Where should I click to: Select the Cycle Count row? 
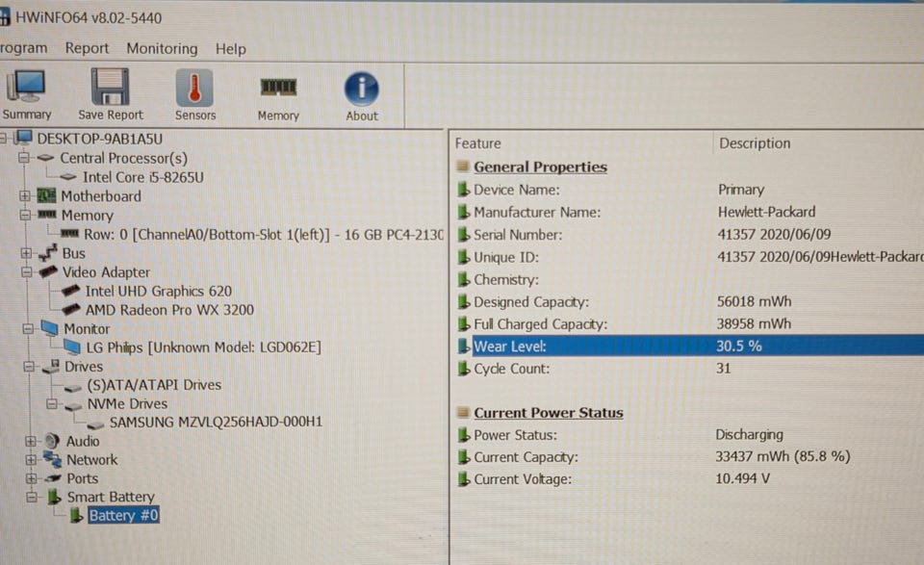click(690, 369)
